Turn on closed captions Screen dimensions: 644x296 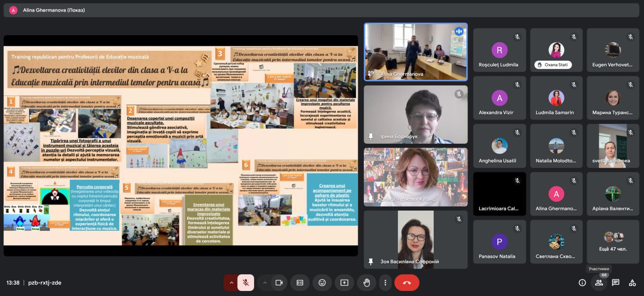click(300, 282)
